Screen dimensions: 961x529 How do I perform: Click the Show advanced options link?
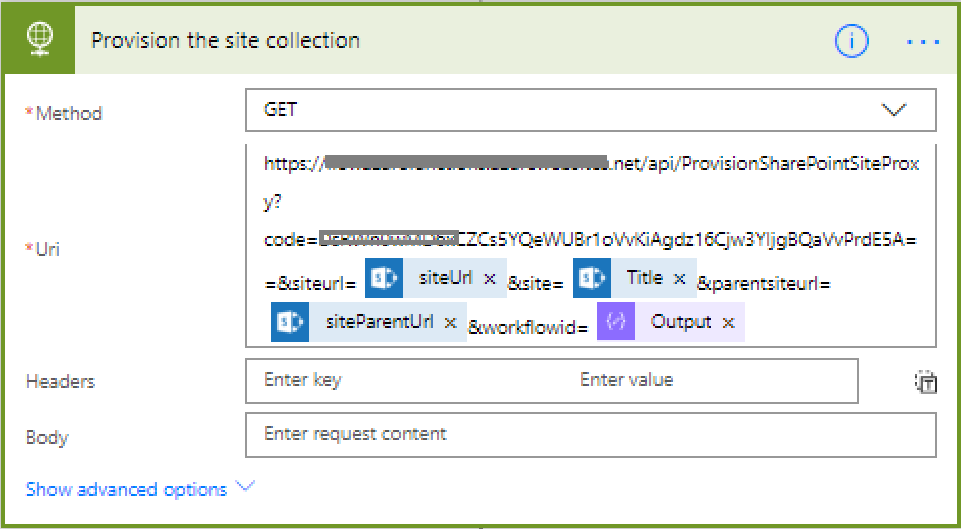(x=126, y=489)
